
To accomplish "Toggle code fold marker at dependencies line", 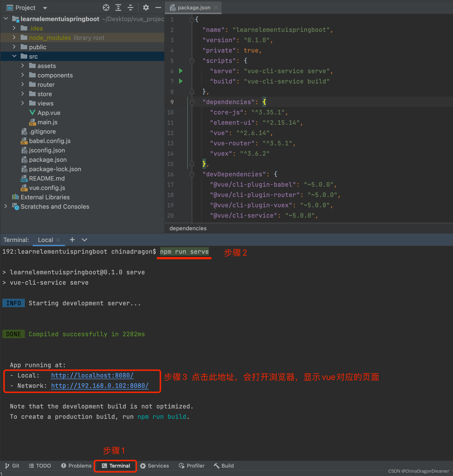I will coord(192,102).
